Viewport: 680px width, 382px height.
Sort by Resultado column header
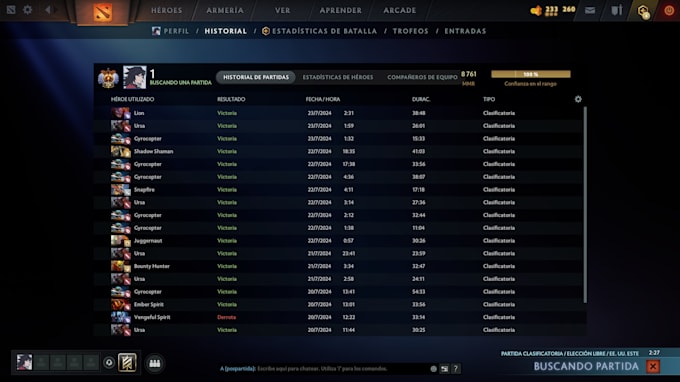click(x=231, y=99)
